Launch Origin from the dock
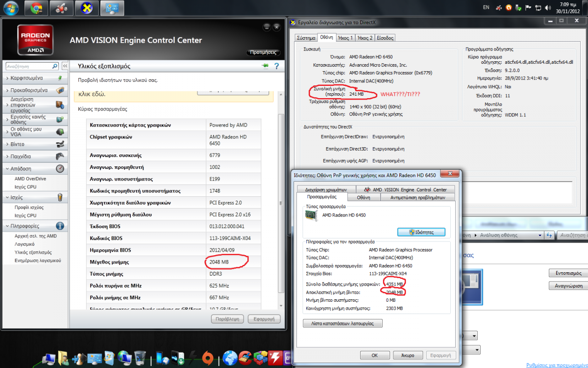The height and width of the screenshot is (368, 588). tap(208, 357)
